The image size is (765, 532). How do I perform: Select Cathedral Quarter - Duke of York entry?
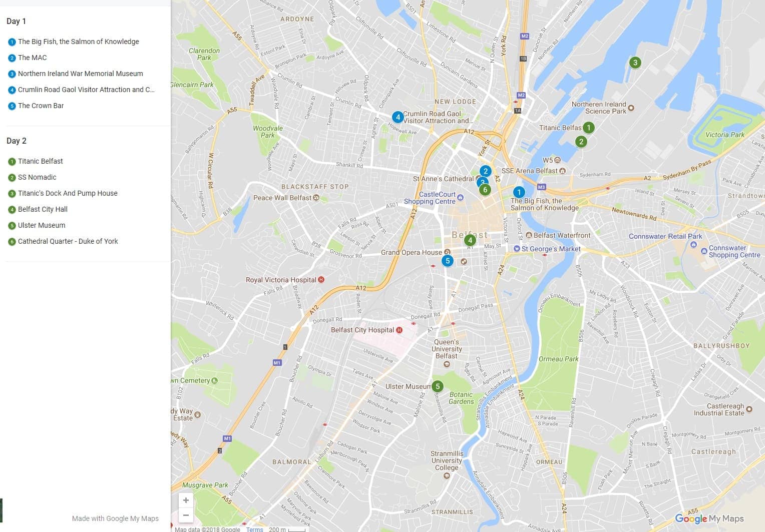point(68,241)
